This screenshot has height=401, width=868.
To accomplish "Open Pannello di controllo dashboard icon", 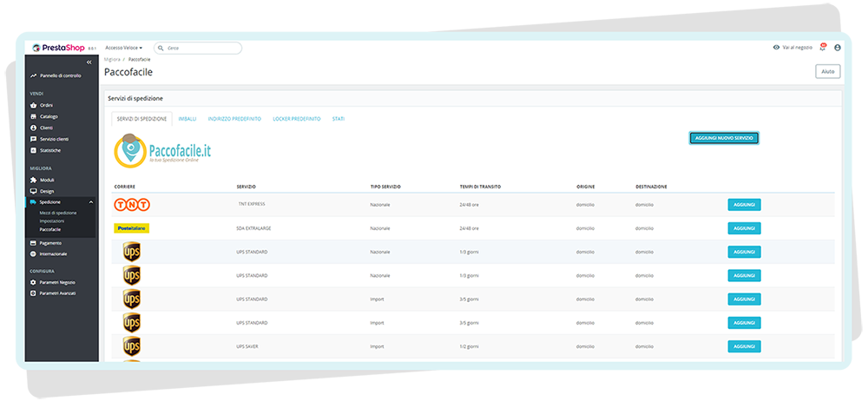I will (33, 76).
